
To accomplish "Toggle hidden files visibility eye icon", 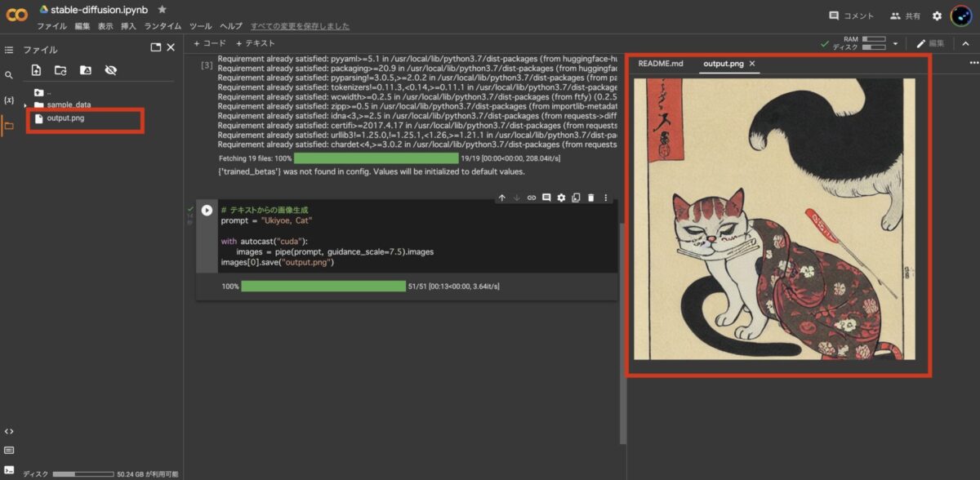I will click(111, 70).
